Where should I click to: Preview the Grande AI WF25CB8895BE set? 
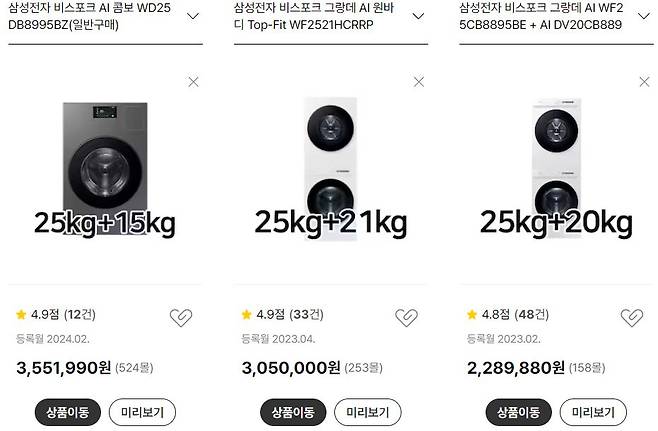(592, 412)
